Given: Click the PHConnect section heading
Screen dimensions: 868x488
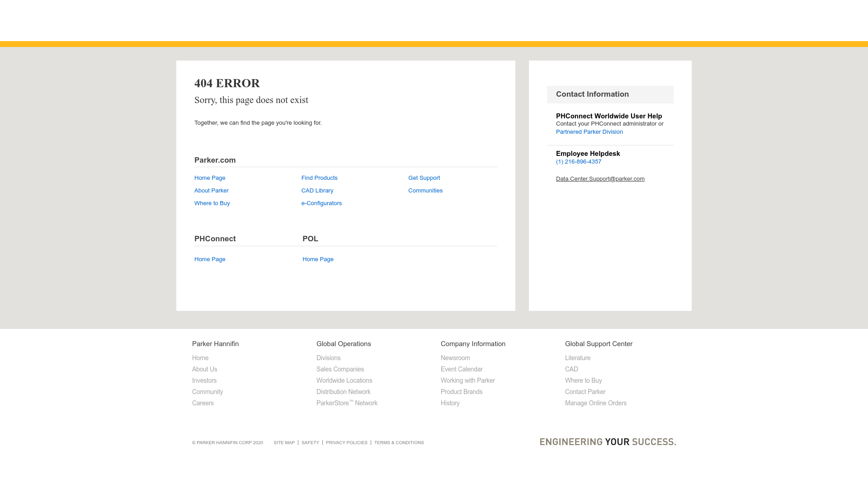Looking at the screenshot, I should point(215,239).
